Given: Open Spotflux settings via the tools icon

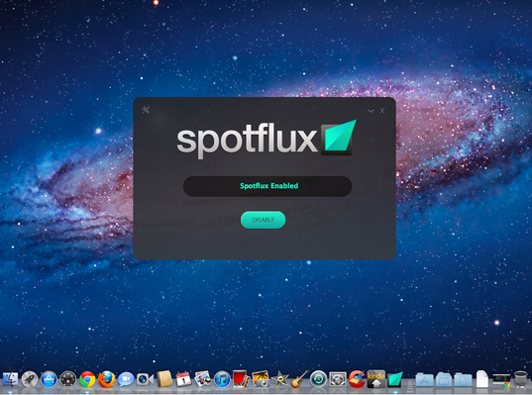Looking at the screenshot, I should 146,110.
